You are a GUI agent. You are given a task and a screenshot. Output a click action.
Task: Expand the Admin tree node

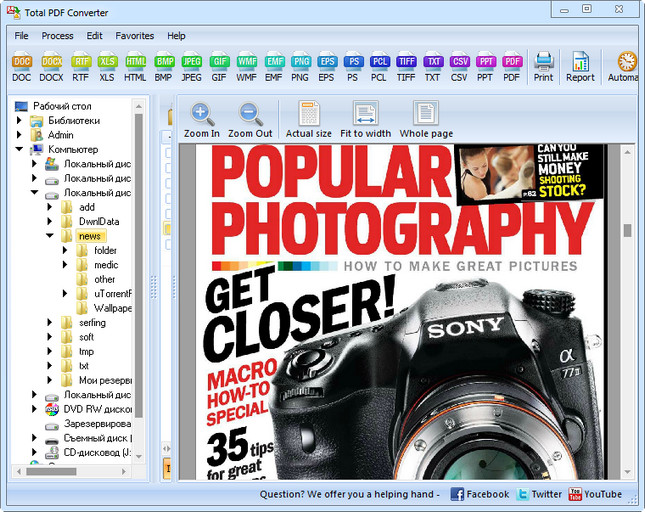click(x=19, y=134)
